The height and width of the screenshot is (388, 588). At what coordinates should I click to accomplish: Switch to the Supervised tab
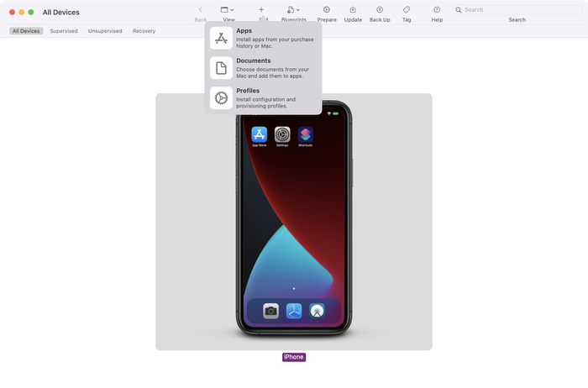click(x=64, y=31)
